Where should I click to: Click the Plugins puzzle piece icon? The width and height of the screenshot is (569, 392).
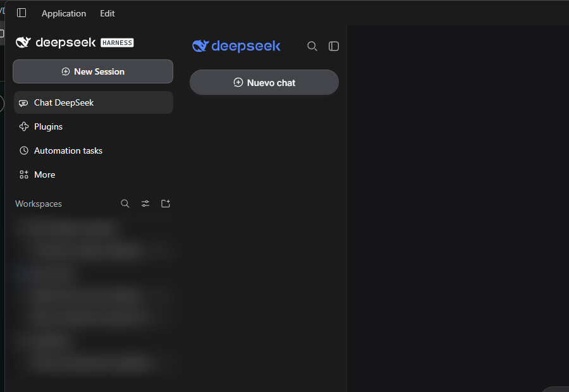[24, 126]
